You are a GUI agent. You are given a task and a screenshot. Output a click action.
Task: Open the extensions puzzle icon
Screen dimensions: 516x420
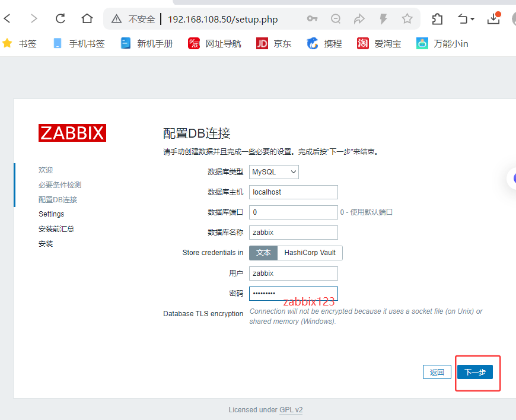tap(437, 19)
